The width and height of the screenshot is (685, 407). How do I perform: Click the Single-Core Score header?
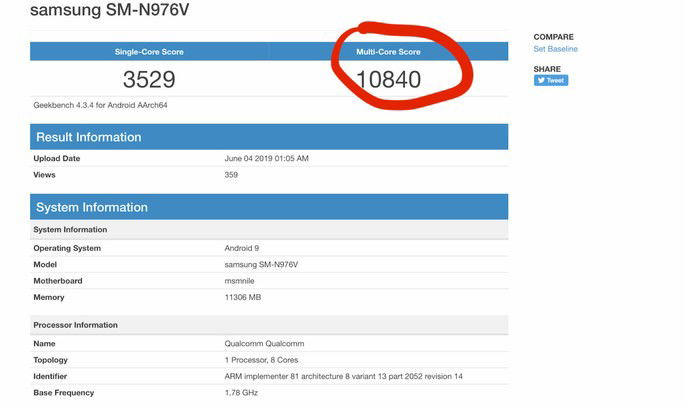click(149, 52)
